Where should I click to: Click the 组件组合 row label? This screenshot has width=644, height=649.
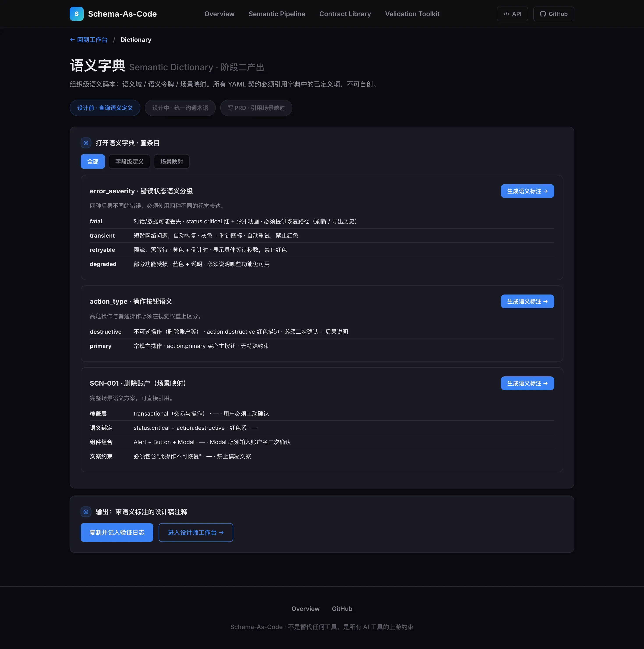(x=101, y=442)
